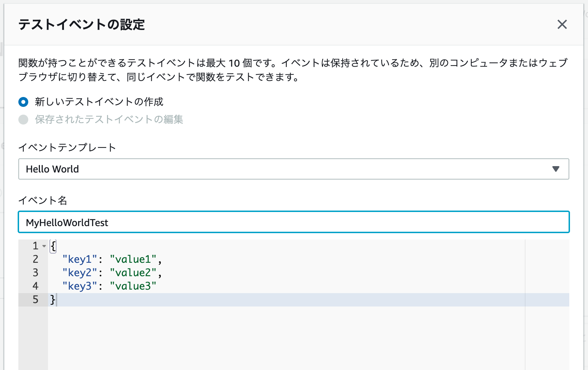Viewport: 588px width, 370px height.
Task: Click line number 5 in the editor gutter
Action: (x=35, y=299)
